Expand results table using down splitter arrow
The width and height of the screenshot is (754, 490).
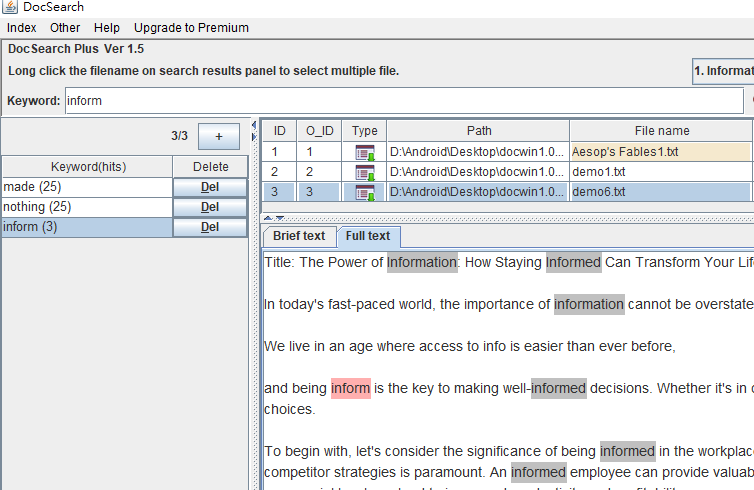(x=279, y=217)
